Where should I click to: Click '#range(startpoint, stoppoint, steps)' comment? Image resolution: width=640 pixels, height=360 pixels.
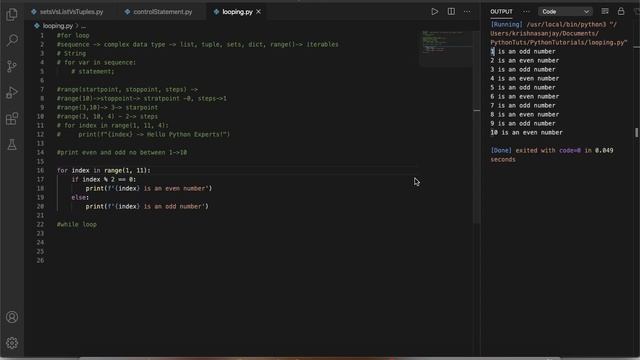click(x=127, y=89)
